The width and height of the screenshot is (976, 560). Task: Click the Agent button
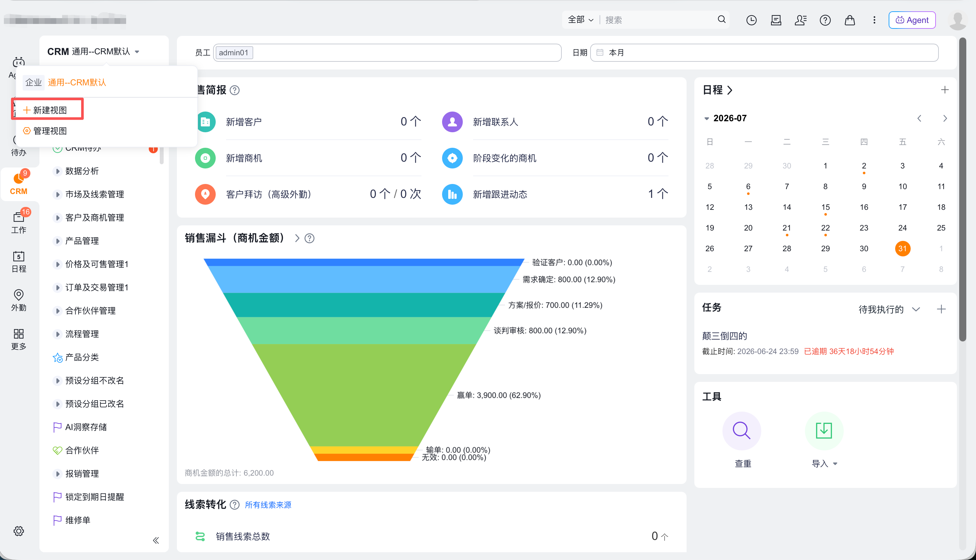click(x=912, y=20)
